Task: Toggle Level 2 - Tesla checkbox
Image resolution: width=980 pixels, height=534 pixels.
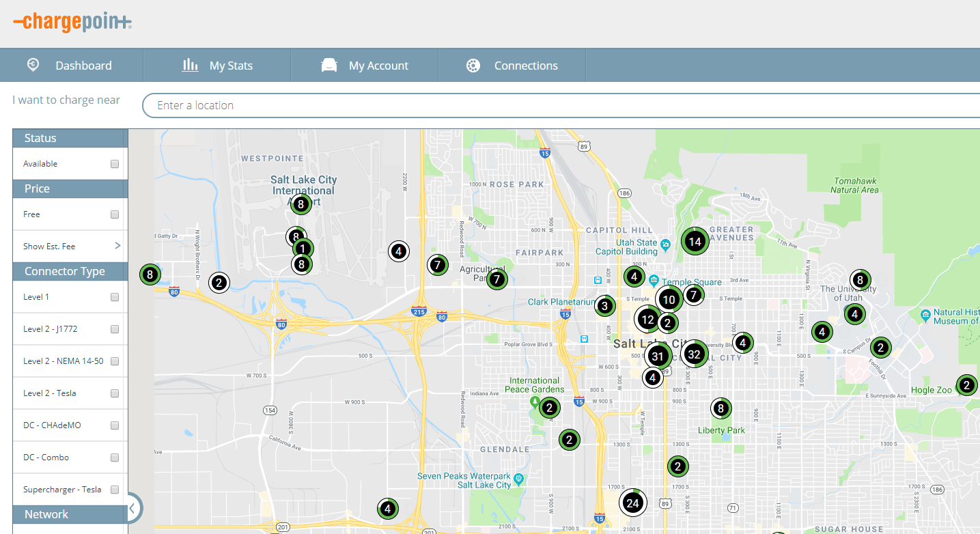Action: point(115,393)
